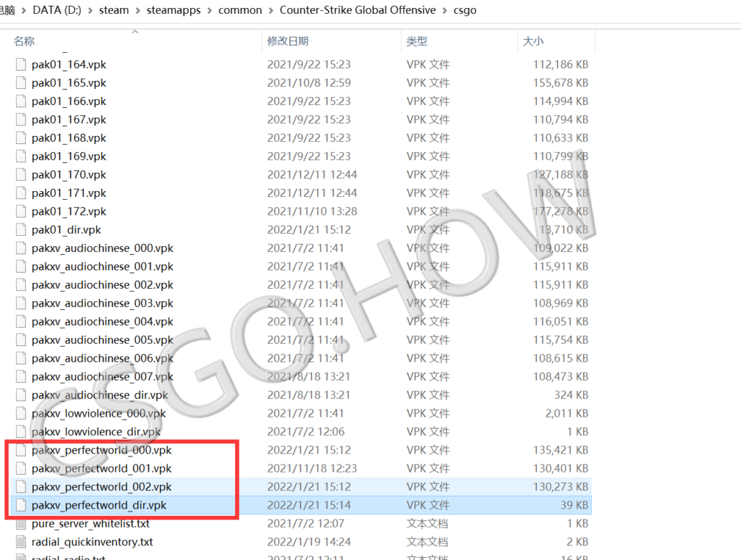
Task: Click the date 2021/11/18 12:23
Action: coord(313,468)
